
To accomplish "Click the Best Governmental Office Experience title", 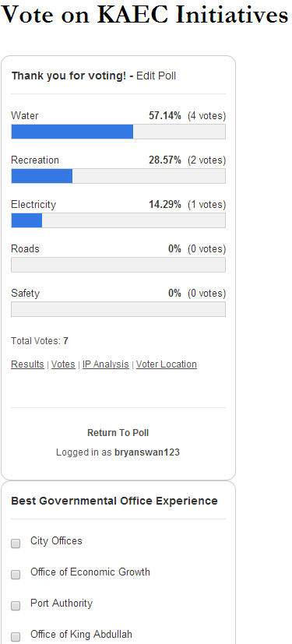I will tap(114, 501).
